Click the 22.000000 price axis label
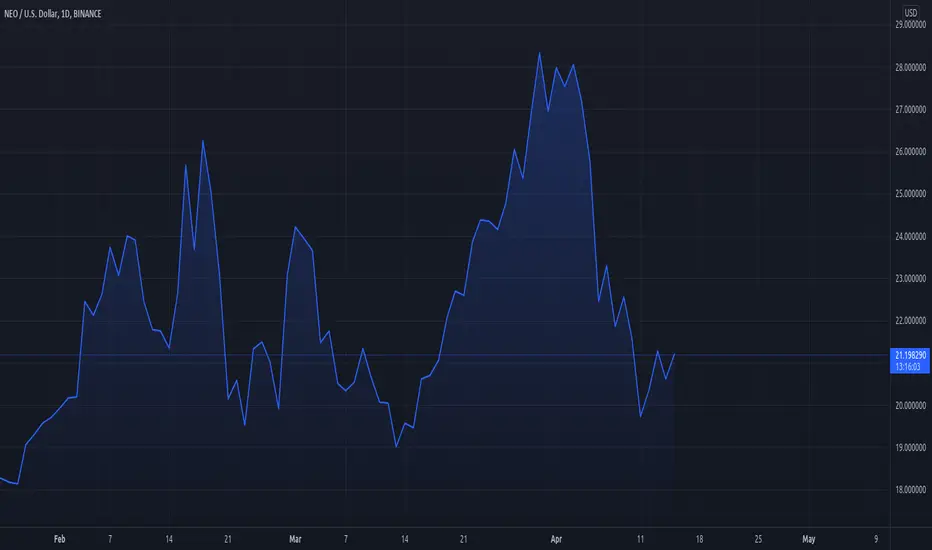932x550 pixels. tap(910, 320)
